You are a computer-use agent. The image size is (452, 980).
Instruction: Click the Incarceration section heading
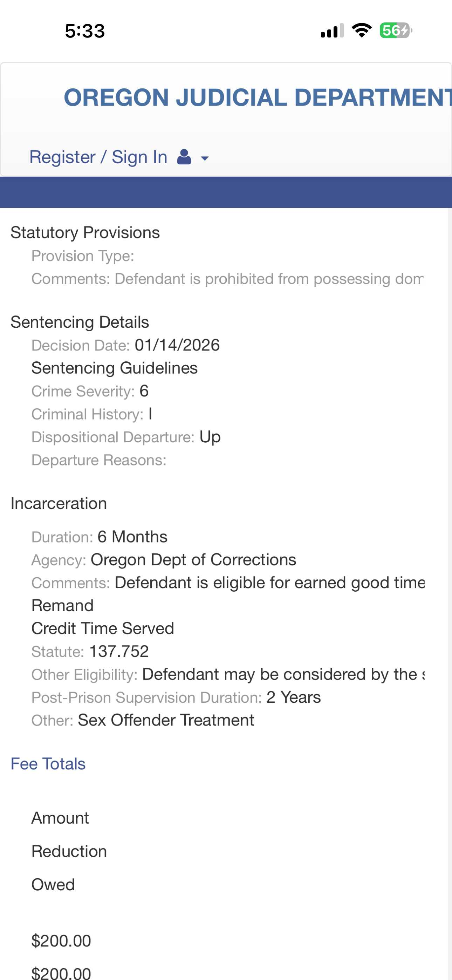click(59, 503)
